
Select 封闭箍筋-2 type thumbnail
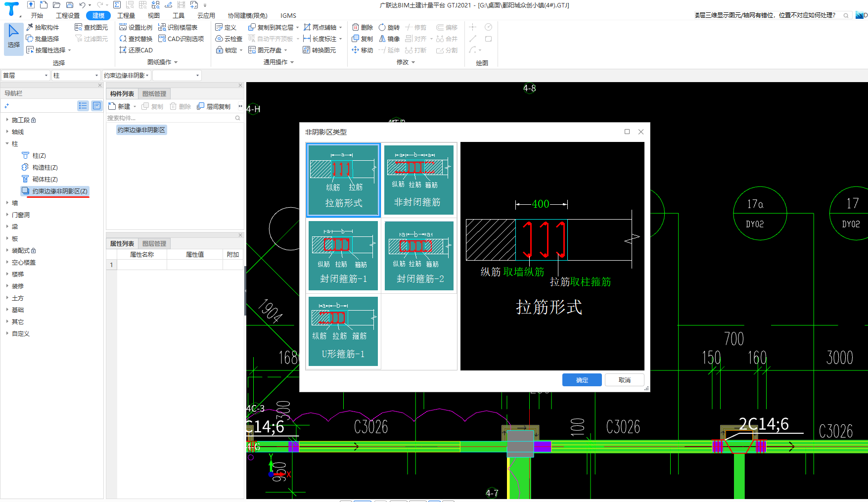point(419,255)
